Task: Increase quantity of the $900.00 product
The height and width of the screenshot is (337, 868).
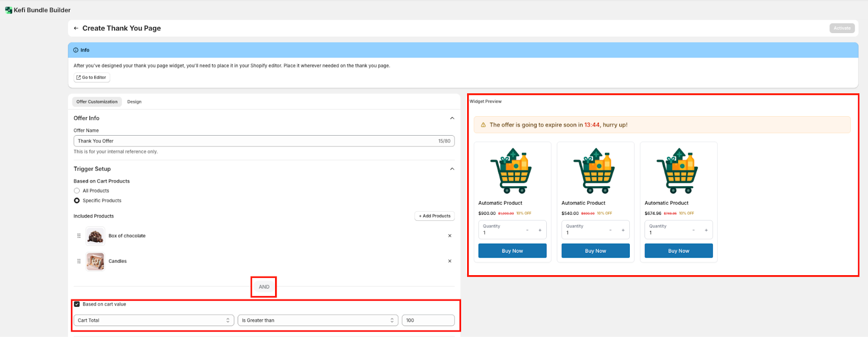Action: pyautogui.click(x=540, y=230)
